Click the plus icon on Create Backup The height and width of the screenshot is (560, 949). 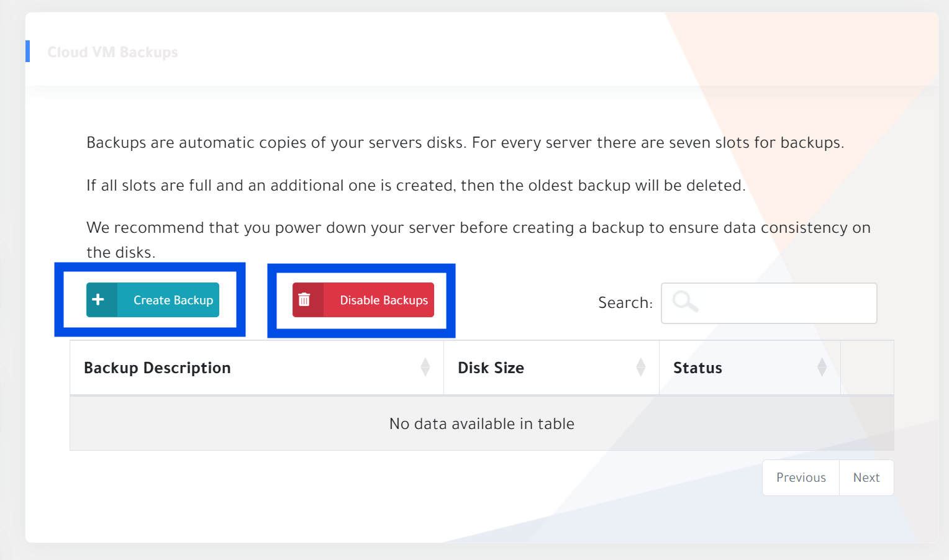tap(98, 300)
